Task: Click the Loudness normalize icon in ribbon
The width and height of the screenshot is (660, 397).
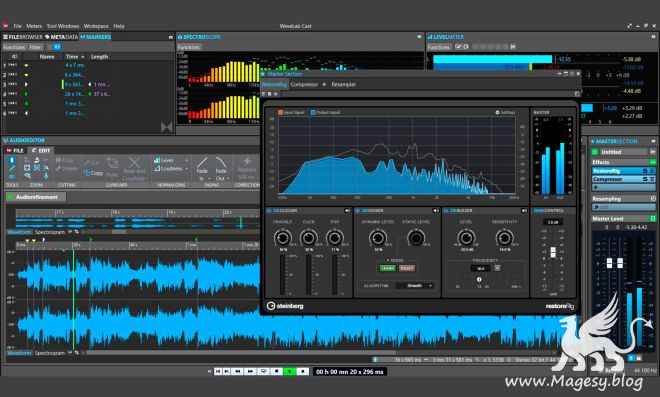Action: click(157, 168)
